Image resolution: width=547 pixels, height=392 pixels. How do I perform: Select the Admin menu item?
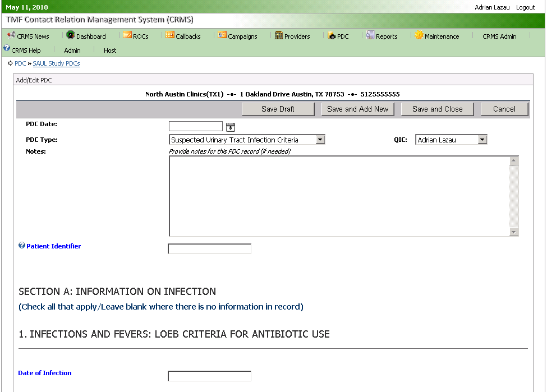point(72,50)
